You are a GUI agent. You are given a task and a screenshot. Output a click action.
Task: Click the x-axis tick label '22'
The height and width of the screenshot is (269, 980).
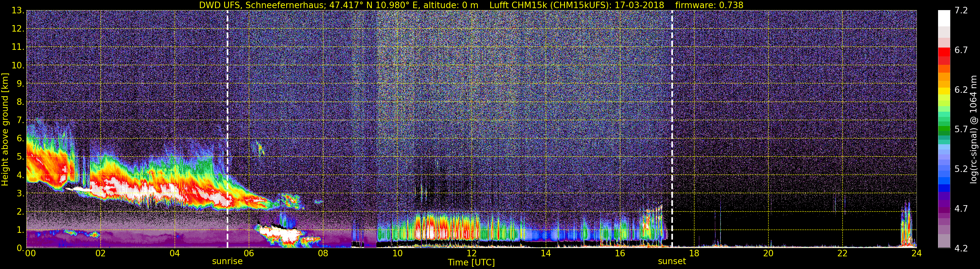pyautogui.click(x=842, y=253)
